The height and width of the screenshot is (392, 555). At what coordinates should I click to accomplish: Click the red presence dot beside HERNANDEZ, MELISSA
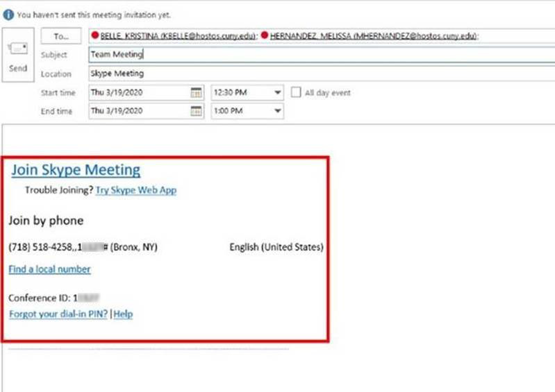[x=265, y=35]
